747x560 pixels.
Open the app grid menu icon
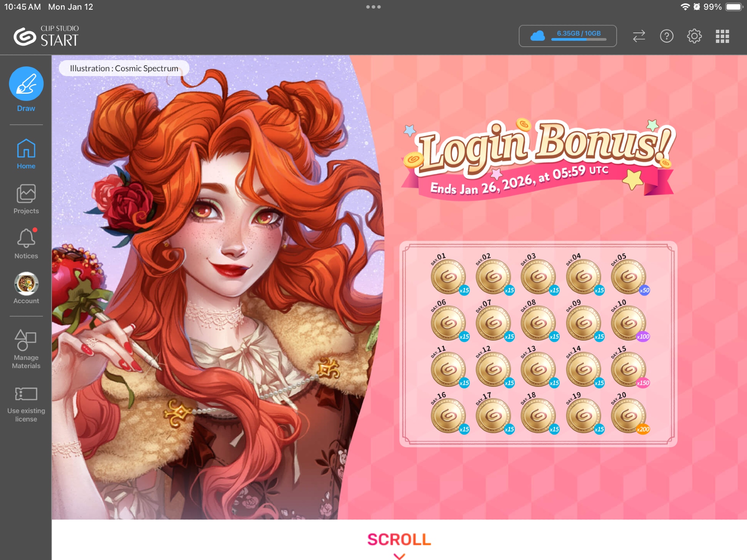coord(722,36)
